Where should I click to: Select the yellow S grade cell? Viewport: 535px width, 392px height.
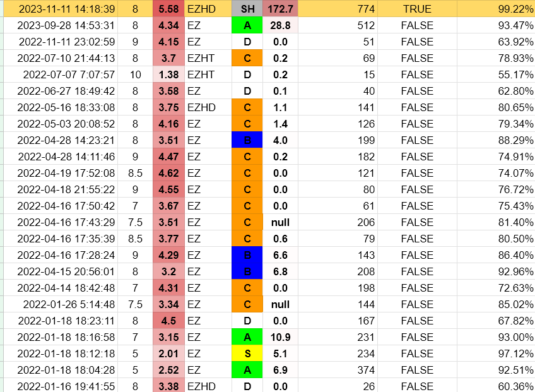click(x=247, y=353)
